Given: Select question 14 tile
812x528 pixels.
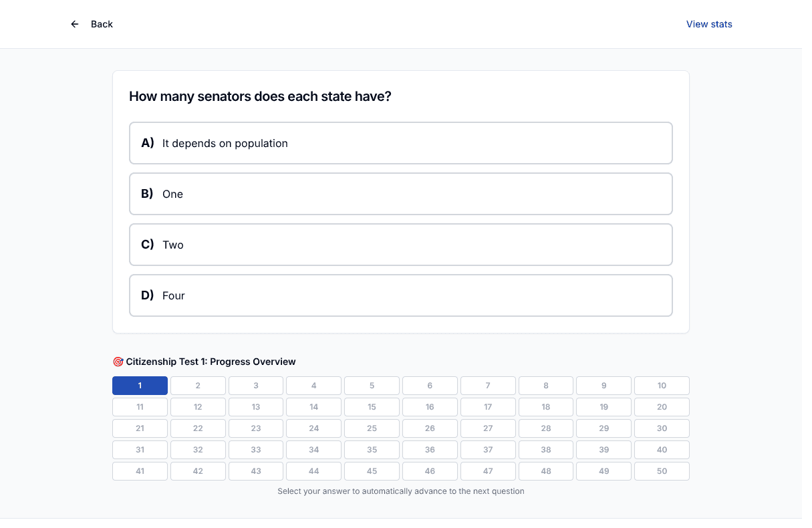Looking at the screenshot, I should click(314, 407).
